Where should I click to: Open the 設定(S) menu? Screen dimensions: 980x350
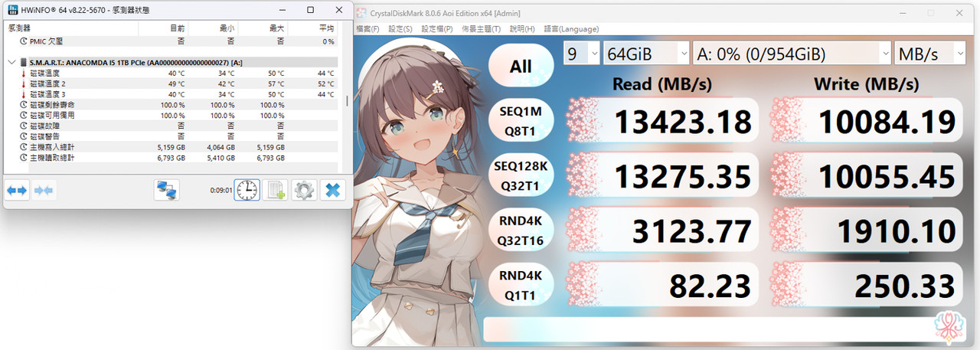point(400,29)
